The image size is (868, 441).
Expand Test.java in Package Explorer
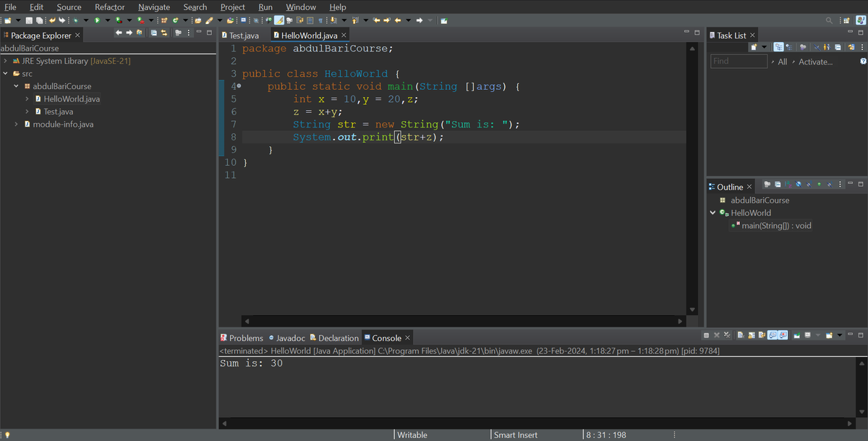pyautogui.click(x=27, y=112)
